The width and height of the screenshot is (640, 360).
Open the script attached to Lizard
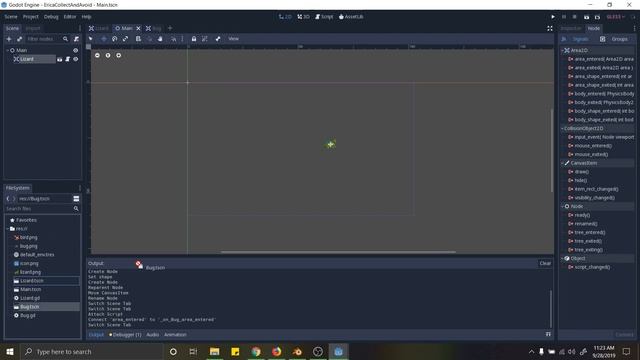tap(68, 59)
